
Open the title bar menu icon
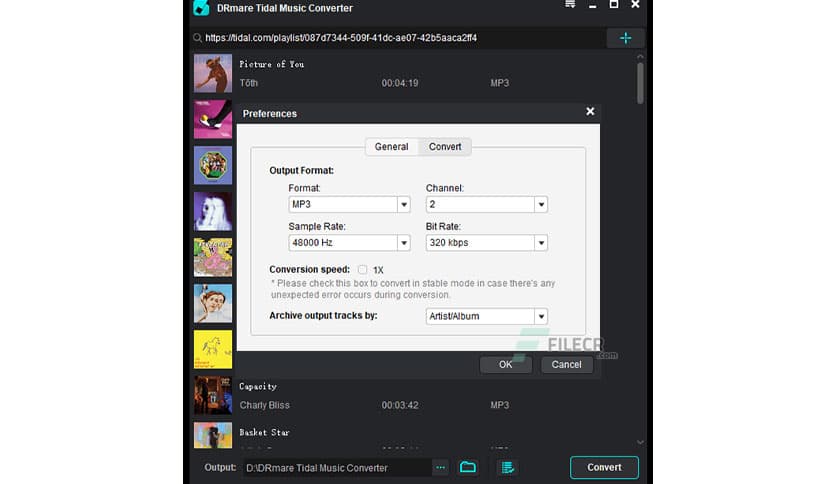coord(570,4)
